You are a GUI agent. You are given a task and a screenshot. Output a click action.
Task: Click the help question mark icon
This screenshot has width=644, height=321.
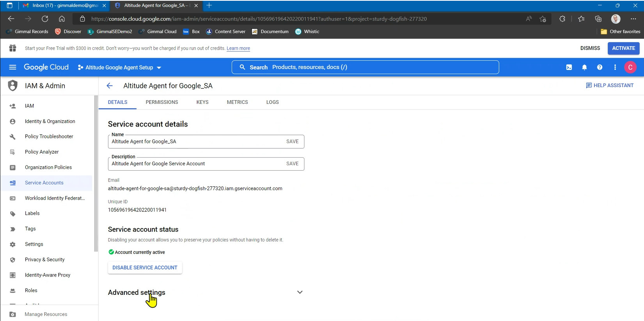[600, 67]
